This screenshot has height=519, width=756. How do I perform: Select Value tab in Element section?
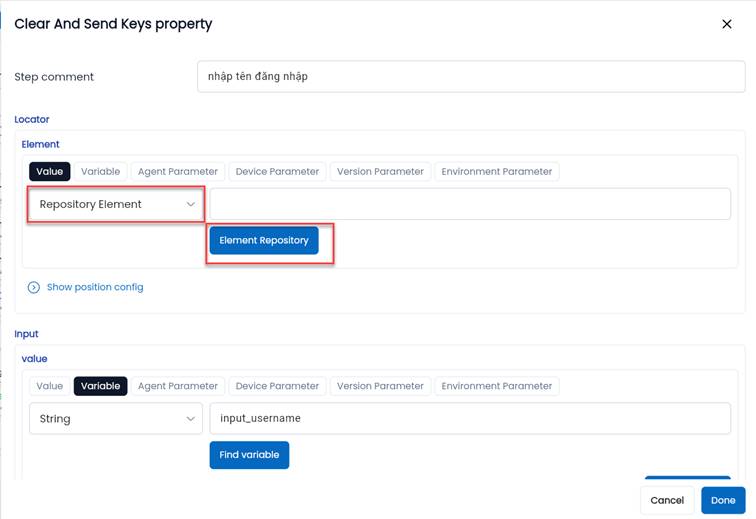point(49,172)
